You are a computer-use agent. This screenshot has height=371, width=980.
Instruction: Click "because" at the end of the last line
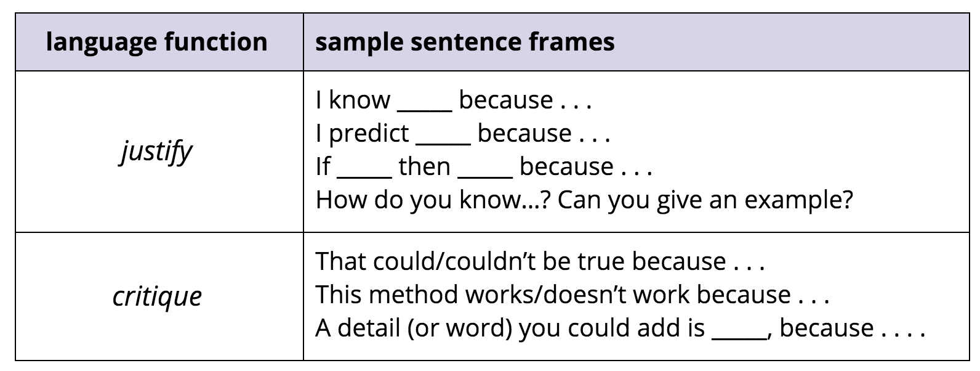click(826, 328)
